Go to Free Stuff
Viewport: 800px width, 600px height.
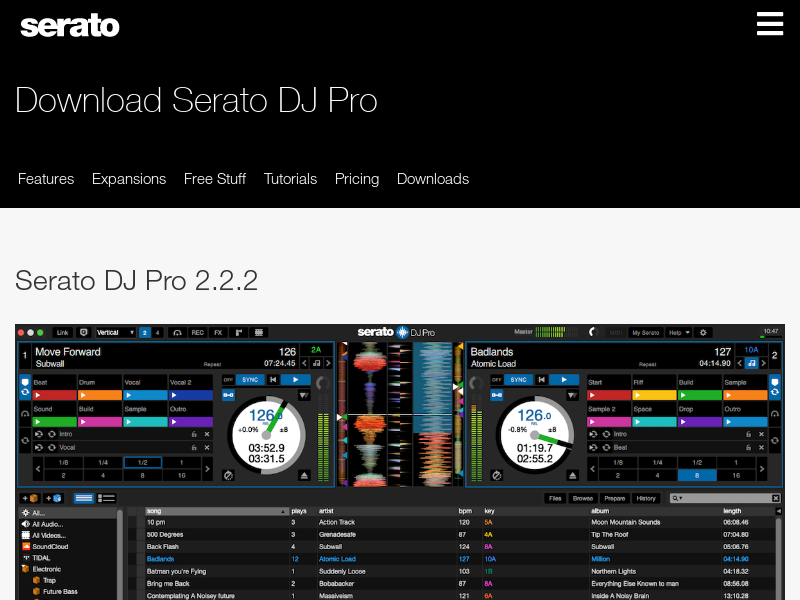tap(215, 179)
